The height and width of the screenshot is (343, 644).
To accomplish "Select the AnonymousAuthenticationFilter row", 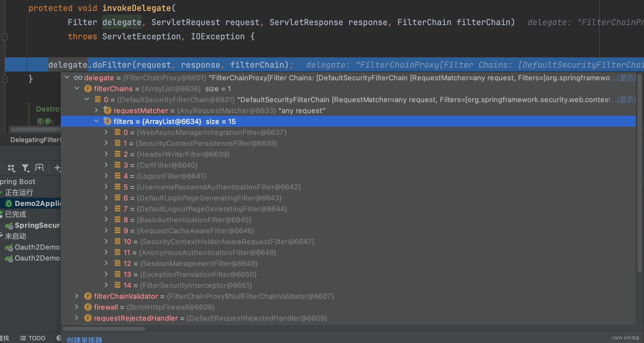I will pos(348,252).
